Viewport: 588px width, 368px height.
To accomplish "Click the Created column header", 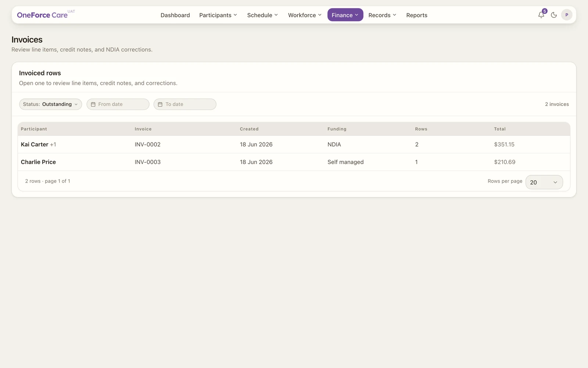I will click(x=249, y=129).
